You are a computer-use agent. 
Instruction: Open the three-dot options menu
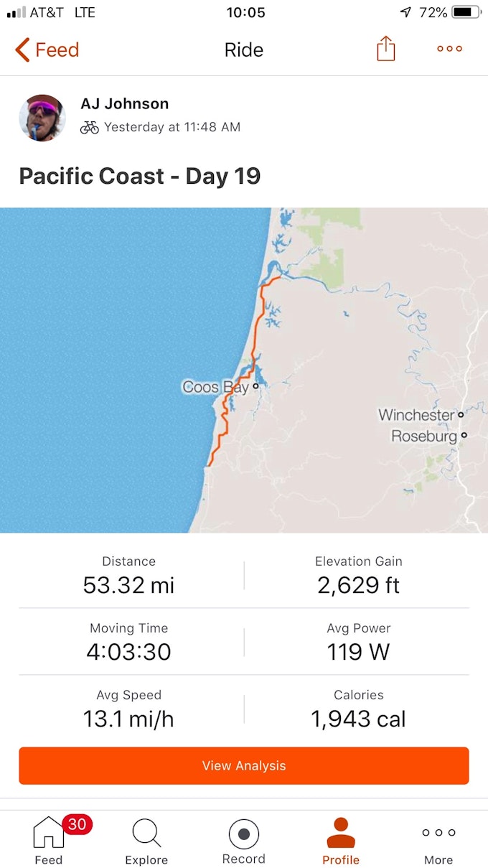point(449,49)
